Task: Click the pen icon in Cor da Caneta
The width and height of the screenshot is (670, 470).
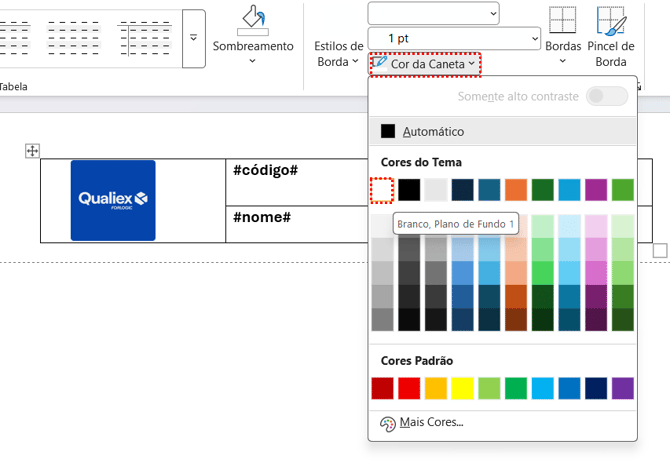Action: click(x=379, y=64)
